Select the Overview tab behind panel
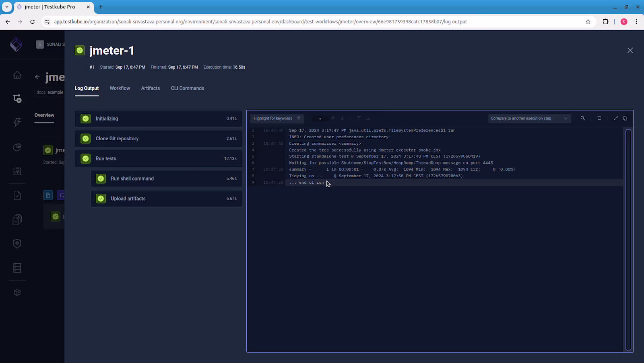 coord(44,115)
